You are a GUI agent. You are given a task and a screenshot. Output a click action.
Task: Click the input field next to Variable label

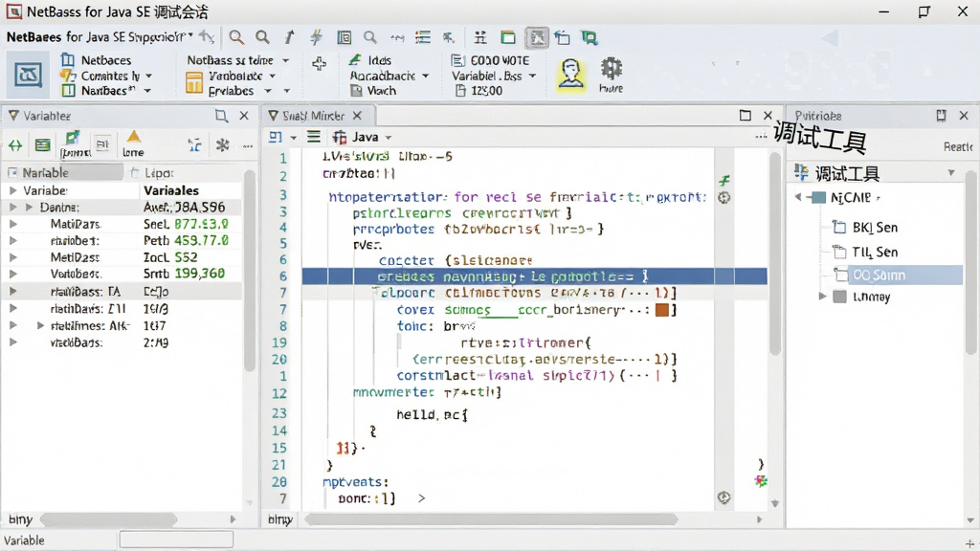tap(176, 540)
